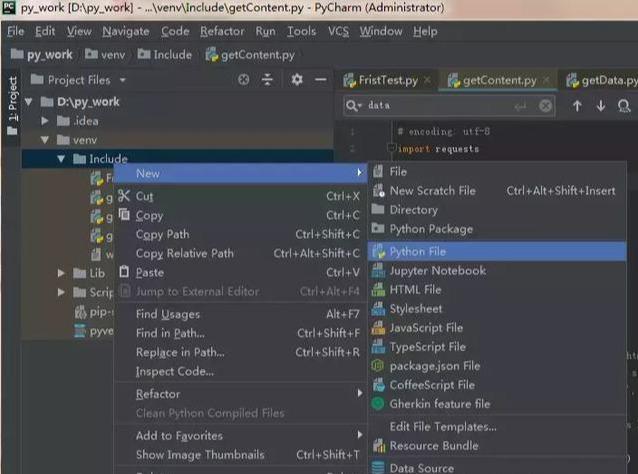
Task: Click the File icon in New submenu
Action: (378, 171)
